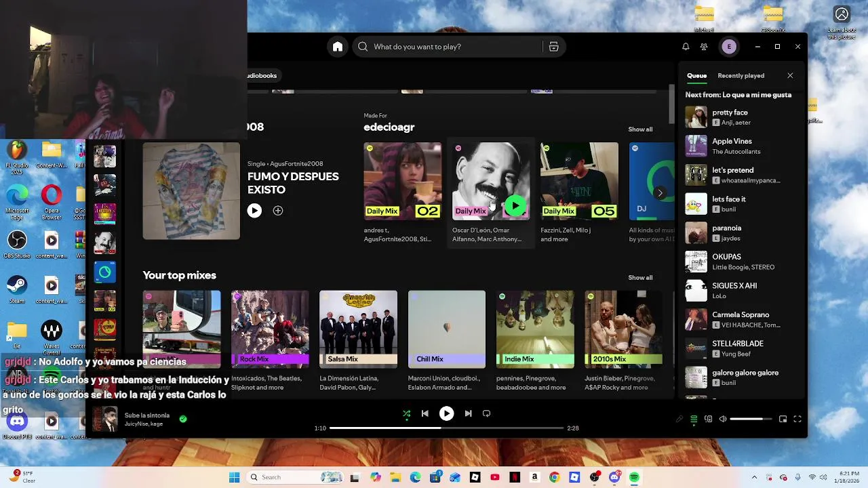Open the notifications bell
The width and height of the screenshot is (868, 488).
(x=686, y=47)
